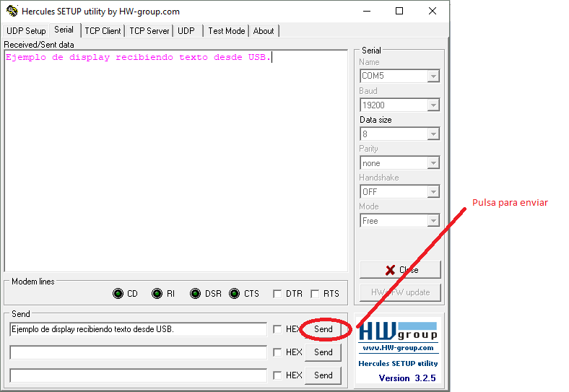Click the first send text field with Ejemplo text
Image resolution: width=569 pixels, height=392 pixels.
click(x=138, y=329)
